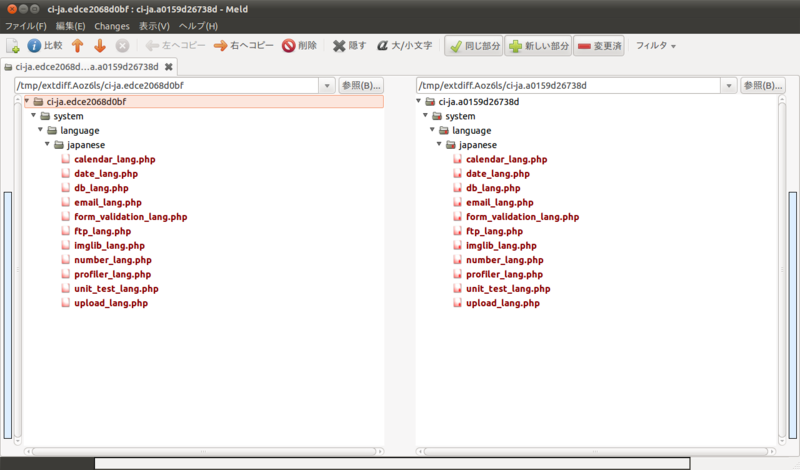Screen dimensions: 800x470
Task: Click 左へコピー copy left button
Action: pos(175,46)
